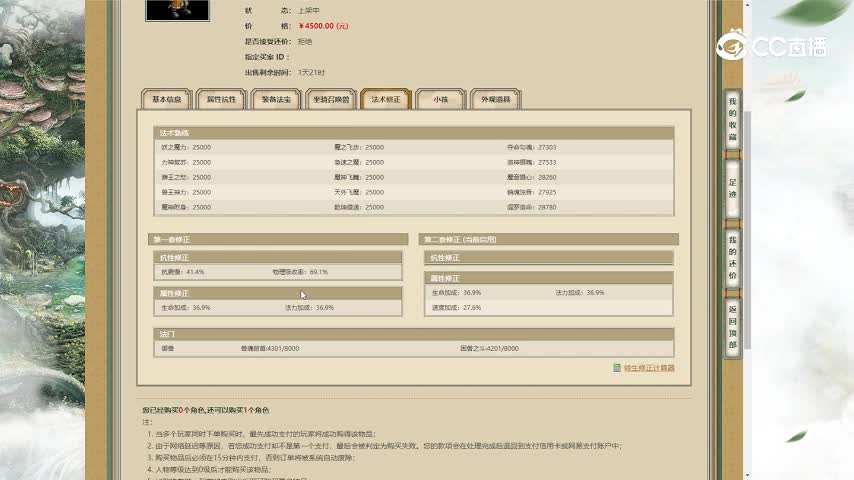Click the price ¥4500.00
This screenshot has height=480, width=854.
(x=316, y=26)
